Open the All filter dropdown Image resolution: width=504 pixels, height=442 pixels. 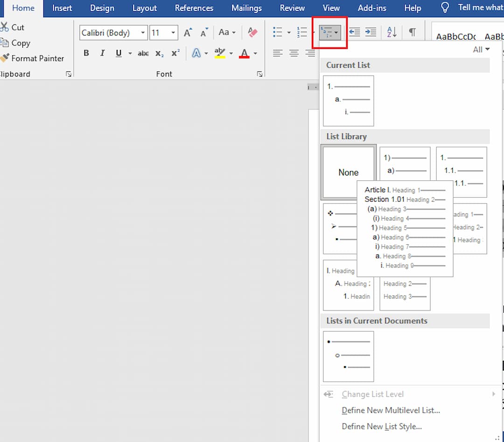[481, 49]
